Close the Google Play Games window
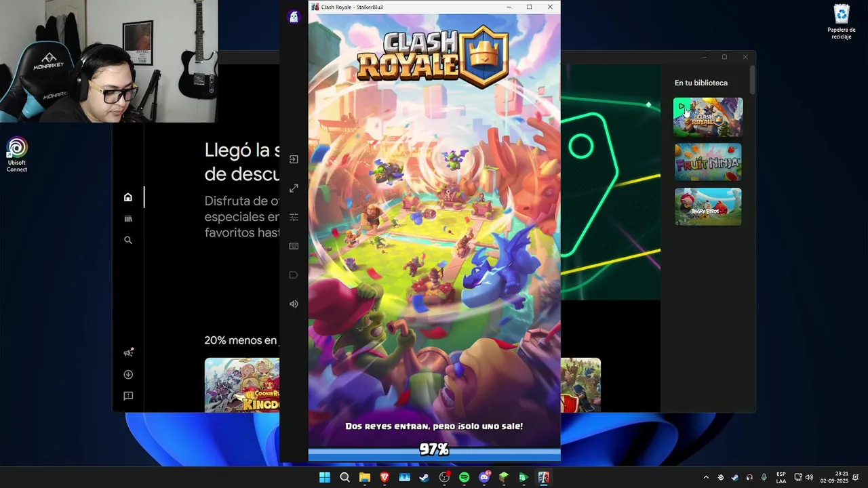868x488 pixels. coord(745,57)
